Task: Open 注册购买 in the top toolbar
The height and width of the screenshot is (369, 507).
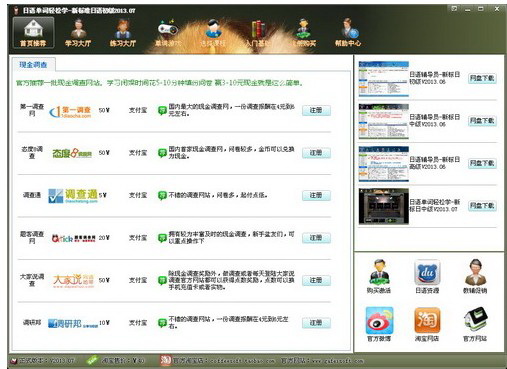Action: tap(303, 33)
